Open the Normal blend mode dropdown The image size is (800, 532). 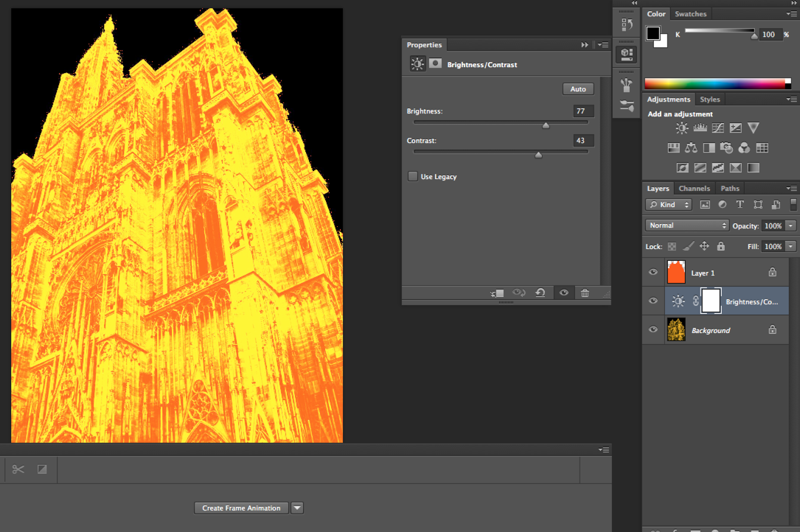687,225
